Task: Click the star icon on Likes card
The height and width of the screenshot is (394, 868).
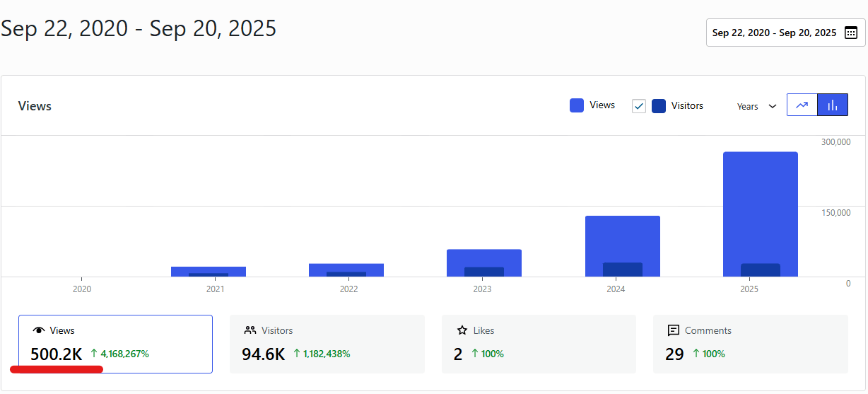Action: click(462, 330)
